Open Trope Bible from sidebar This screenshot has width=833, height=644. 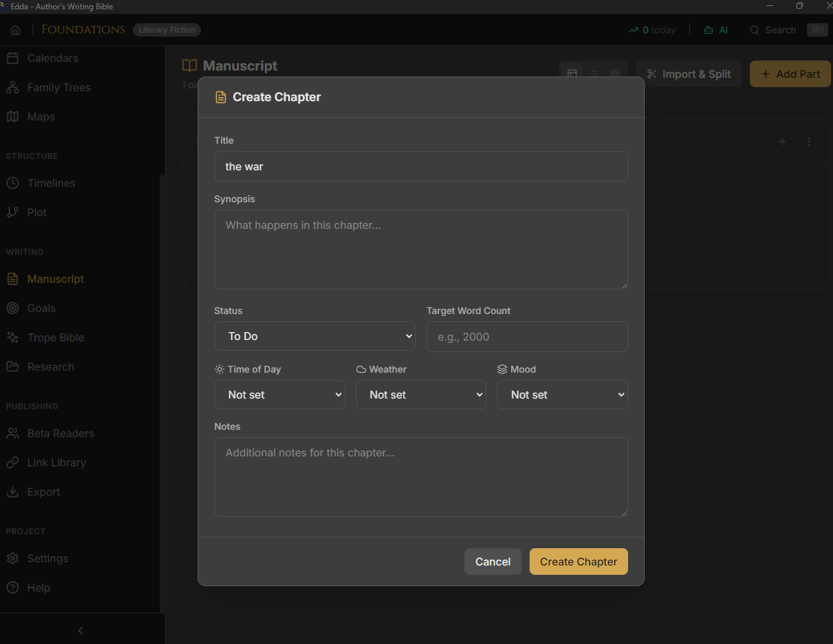coord(55,337)
